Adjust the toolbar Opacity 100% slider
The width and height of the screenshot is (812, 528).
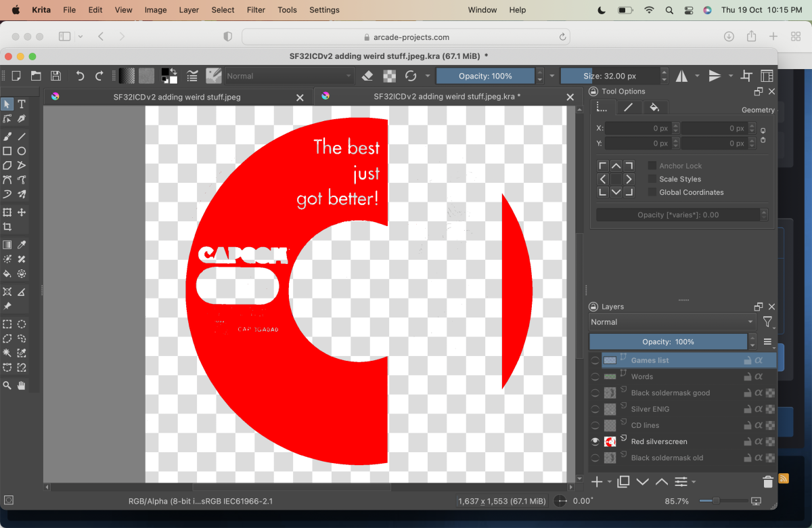(485, 76)
